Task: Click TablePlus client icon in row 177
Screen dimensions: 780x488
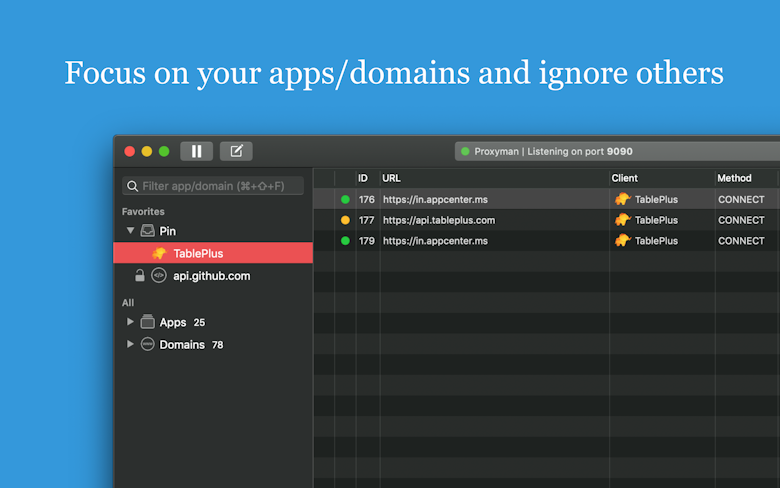Action: pyautogui.click(x=622, y=219)
